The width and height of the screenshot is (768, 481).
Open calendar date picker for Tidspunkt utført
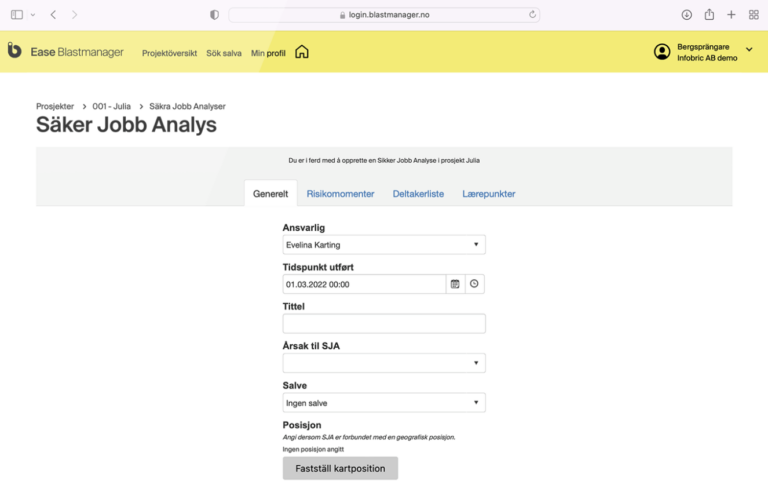pyautogui.click(x=455, y=284)
